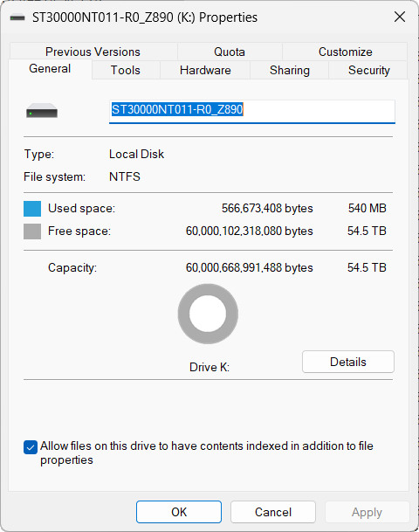The width and height of the screenshot is (419, 532).
Task: Click the 'NTFS' file system value
Action: pyautogui.click(x=125, y=176)
